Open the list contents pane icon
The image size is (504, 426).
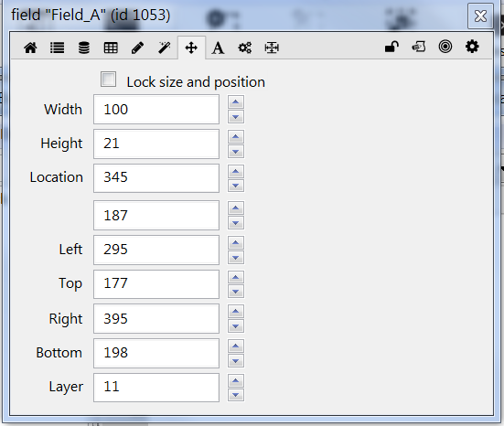[x=58, y=48]
